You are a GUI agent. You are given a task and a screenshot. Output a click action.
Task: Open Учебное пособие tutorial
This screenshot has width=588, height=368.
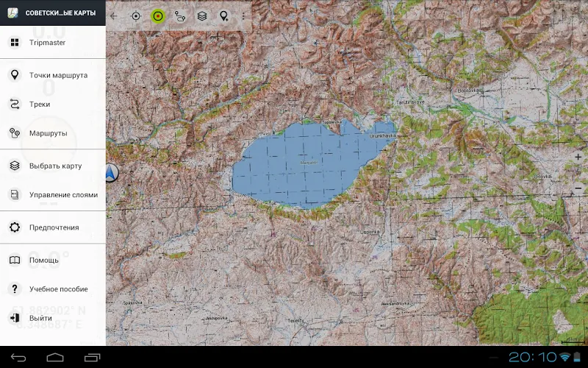[x=52, y=289]
